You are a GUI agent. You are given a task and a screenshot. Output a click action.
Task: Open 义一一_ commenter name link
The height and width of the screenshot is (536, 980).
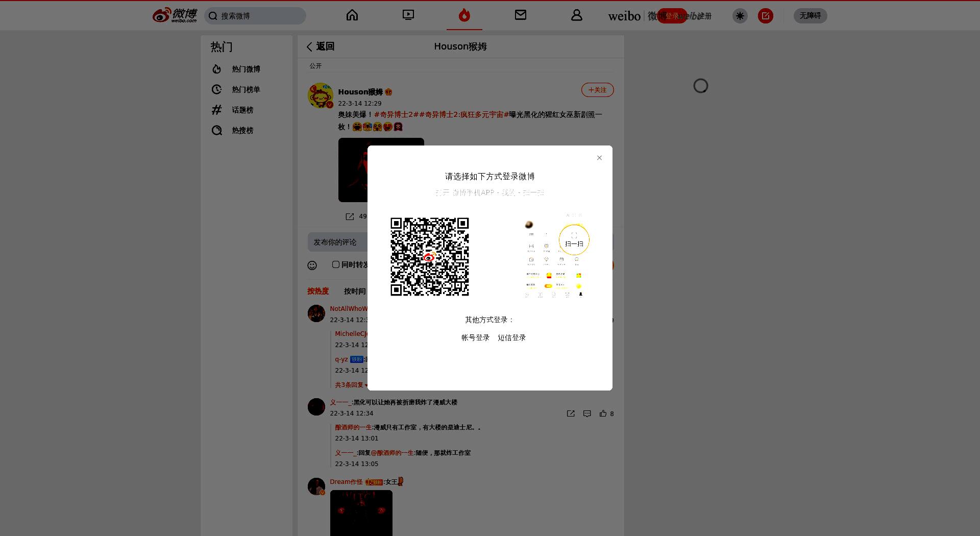click(x=340, y=402)
